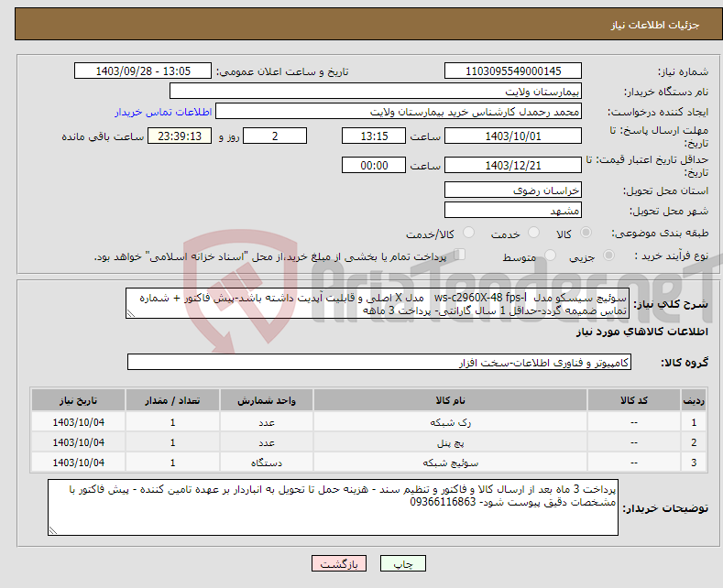This screenshot has width=723, height=588.
Task: Click the remaining time field 23:39:13
Action: coord(180,136)
